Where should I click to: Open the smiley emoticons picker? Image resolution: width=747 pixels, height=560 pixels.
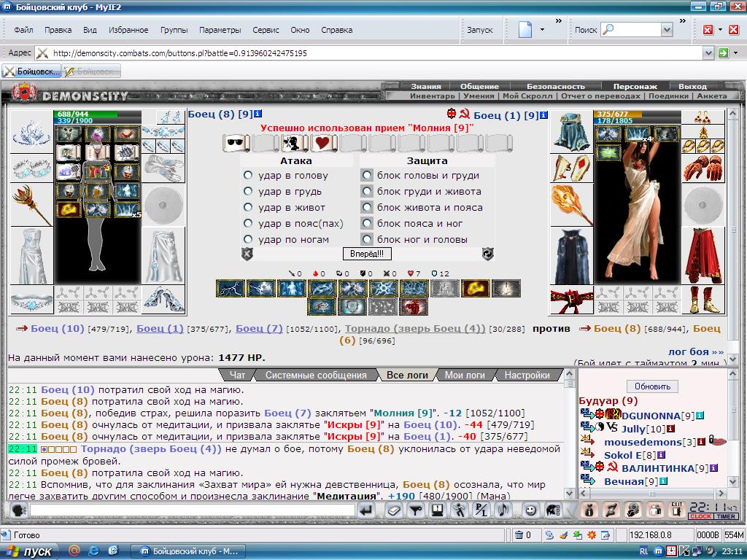(530, 510)
